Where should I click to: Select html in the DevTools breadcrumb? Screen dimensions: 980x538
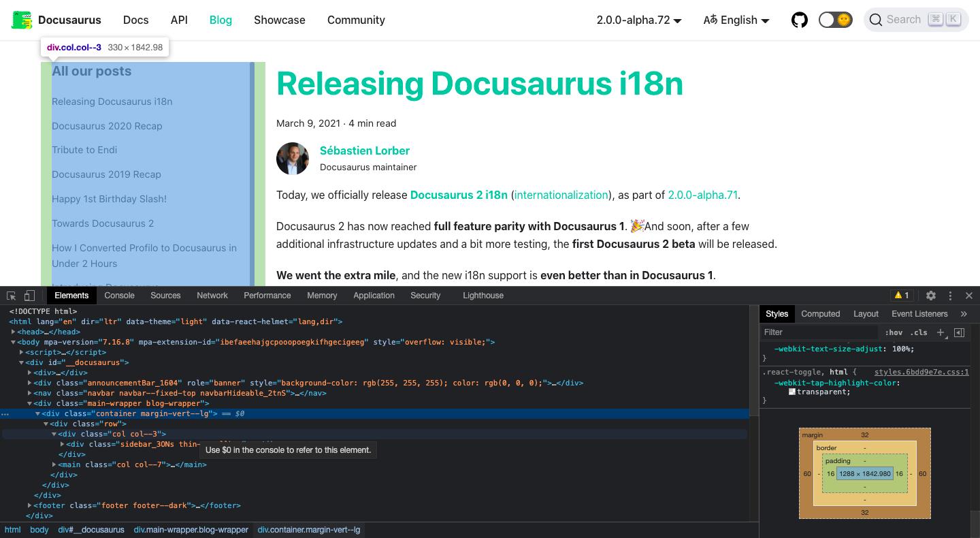[x=12, y=529]
